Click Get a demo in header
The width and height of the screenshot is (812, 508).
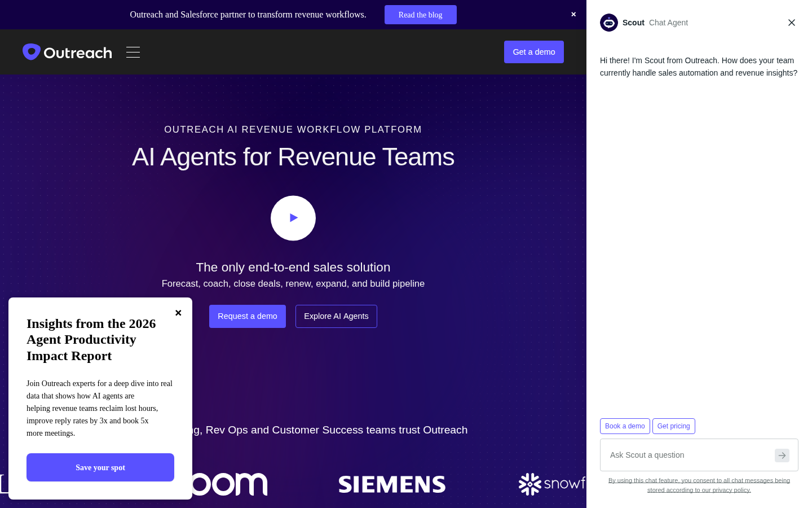click(534, 52)
